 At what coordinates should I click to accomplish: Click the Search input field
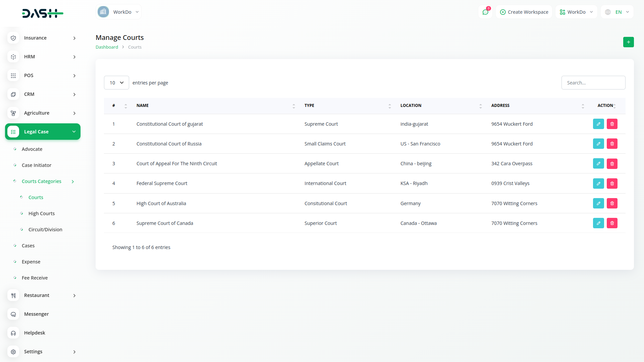[593, 83]
